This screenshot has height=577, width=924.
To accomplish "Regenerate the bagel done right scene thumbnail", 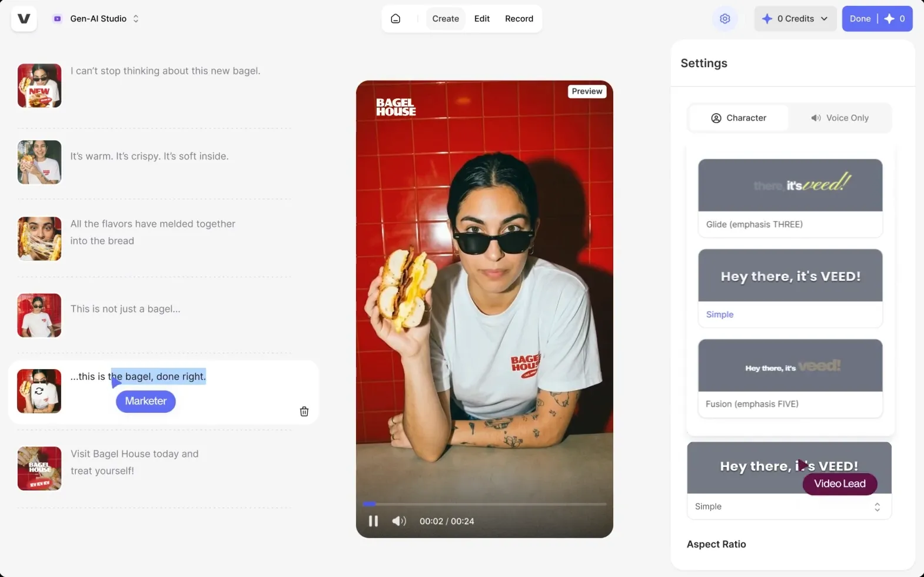I will coord(39,391).
